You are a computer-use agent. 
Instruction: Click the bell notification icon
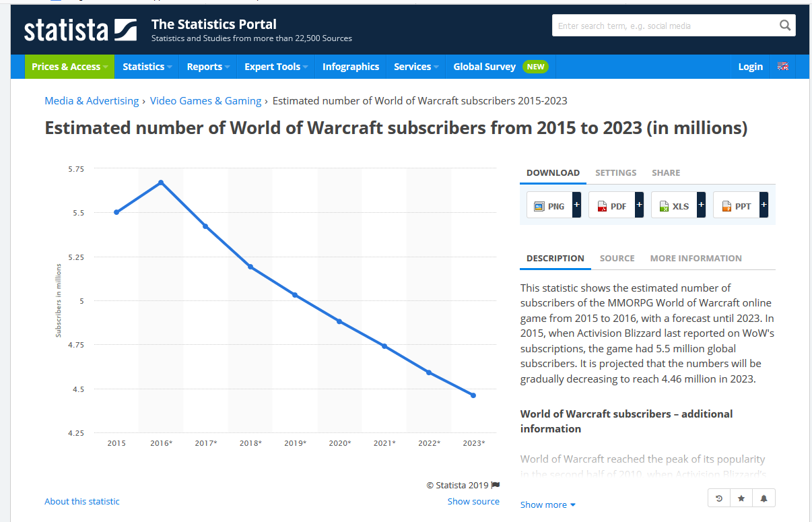(764, 498)
